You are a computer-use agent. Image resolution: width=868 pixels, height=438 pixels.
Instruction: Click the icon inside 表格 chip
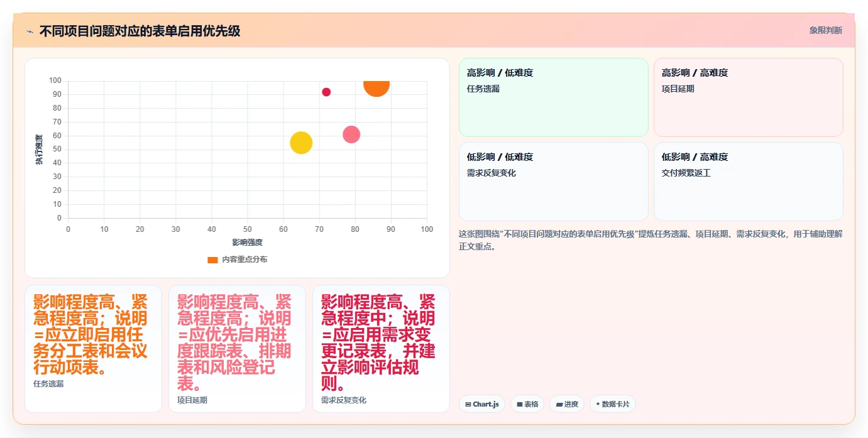[520, 405]
